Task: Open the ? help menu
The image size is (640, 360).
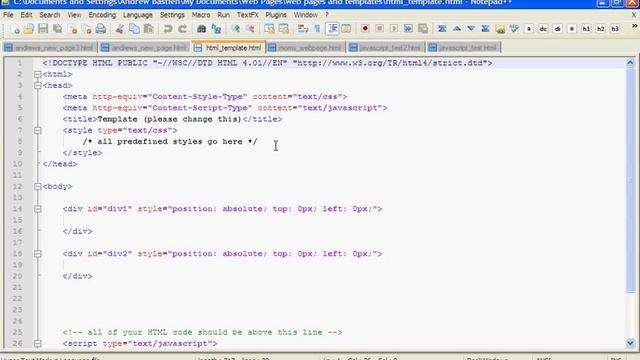Action: point(327,15)
